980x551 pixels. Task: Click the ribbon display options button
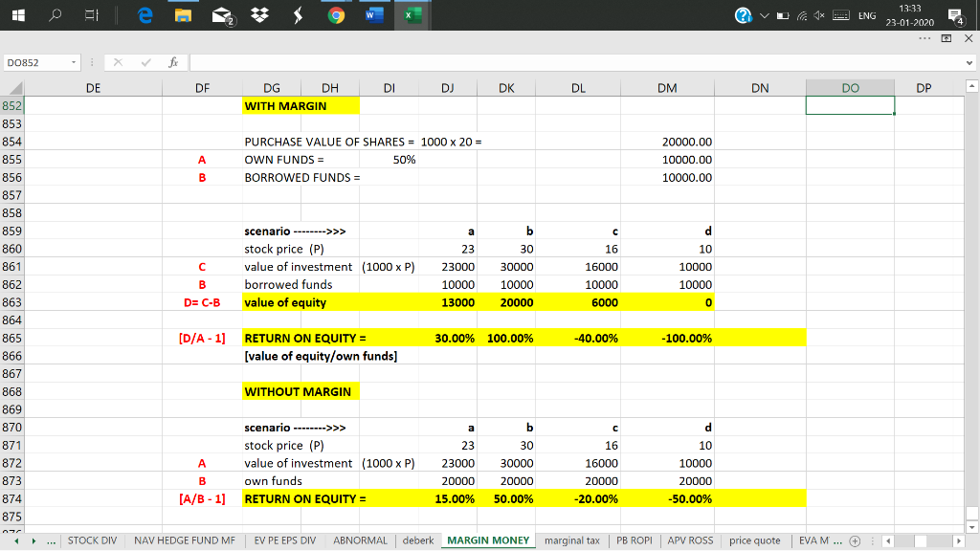click(946, 40)
